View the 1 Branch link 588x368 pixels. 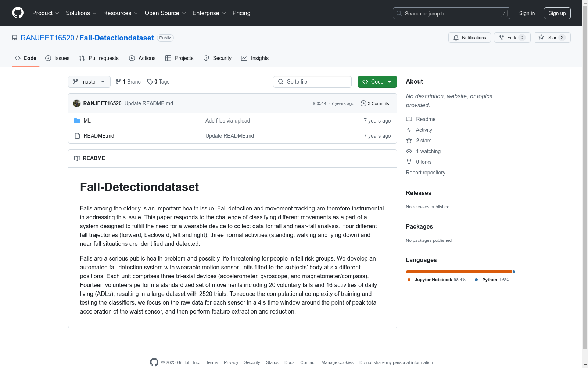[129, 82]
